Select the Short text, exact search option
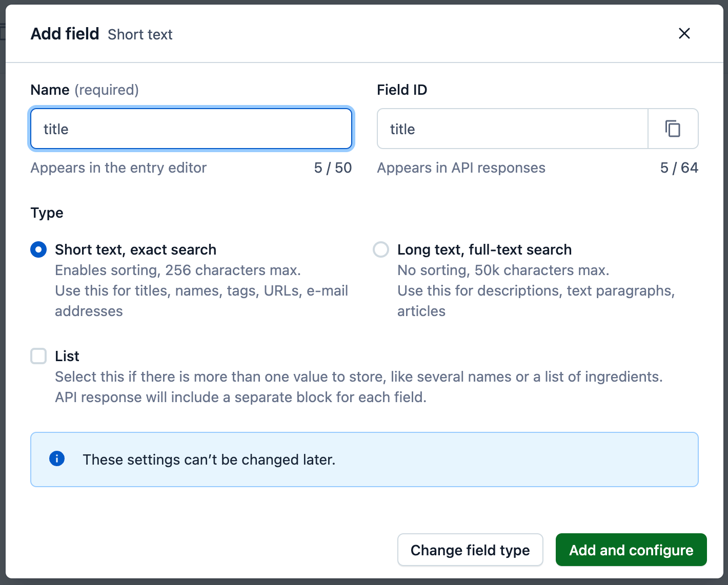The width and height of the screenshot is (728, 585). tap(38, 249)
